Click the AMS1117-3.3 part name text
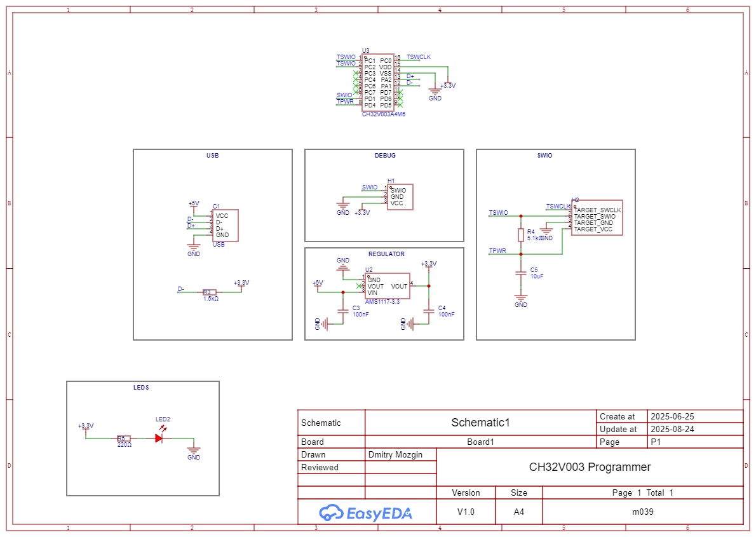This screenshot has width=756, height=537. click(382, 302)
